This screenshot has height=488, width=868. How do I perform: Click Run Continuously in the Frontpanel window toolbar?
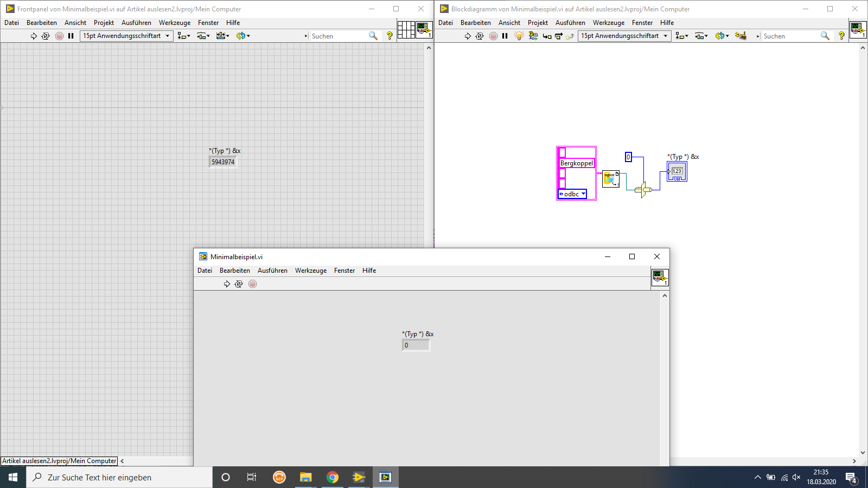(46, 36)
